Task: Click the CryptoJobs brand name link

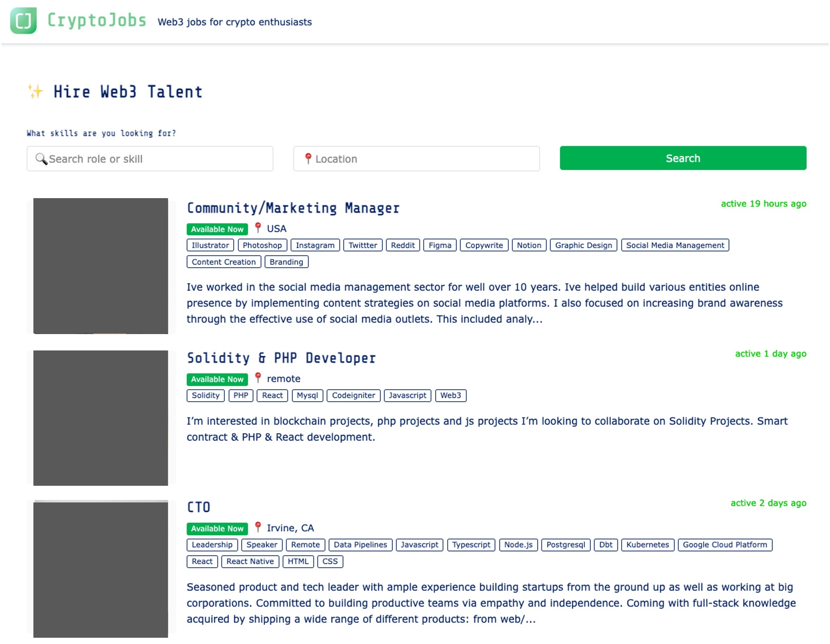Action: (x=96, y=20)
